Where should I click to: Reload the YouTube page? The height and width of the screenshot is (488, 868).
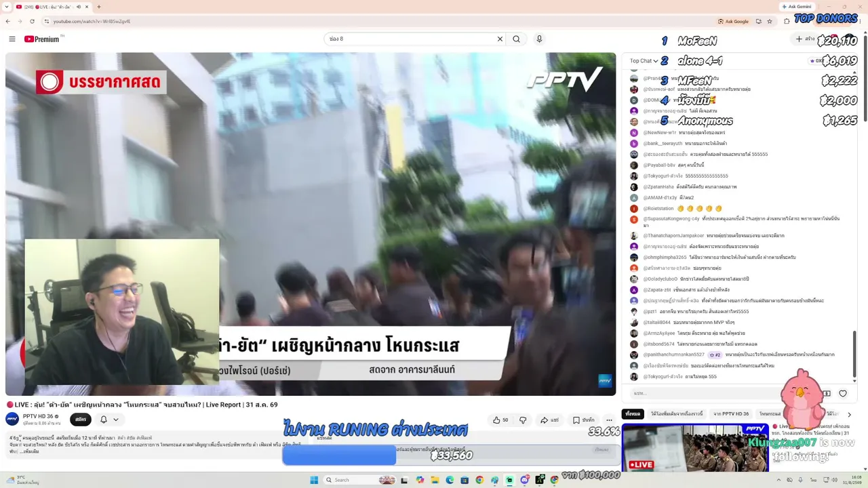[33, 21]
